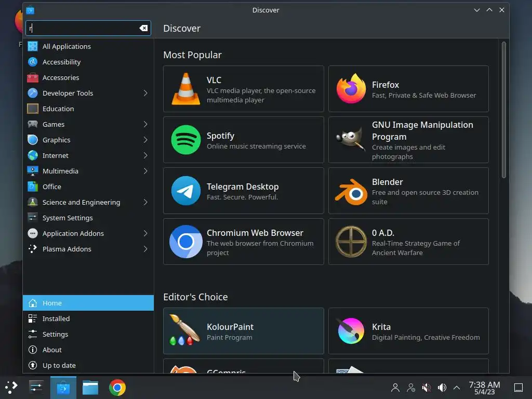The image size is (532, 399).
Task: Expand Science and Engineering subcategories arrow
Action: pos(145,202)
